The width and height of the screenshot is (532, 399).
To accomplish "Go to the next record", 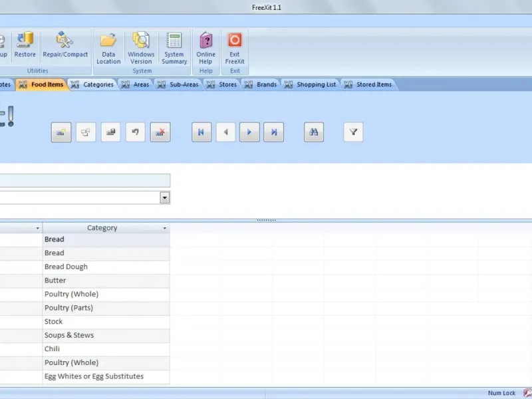I will click(249, 132).
